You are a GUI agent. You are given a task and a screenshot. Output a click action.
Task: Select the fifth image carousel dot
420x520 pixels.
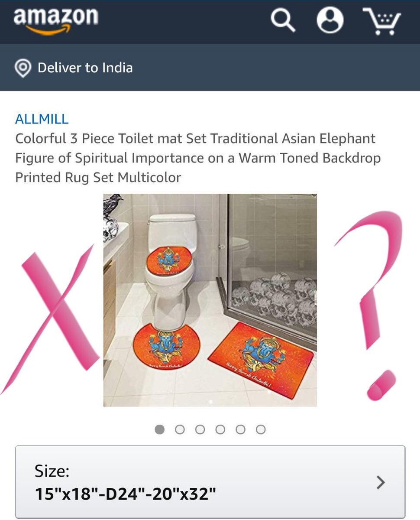pos(240,429)
